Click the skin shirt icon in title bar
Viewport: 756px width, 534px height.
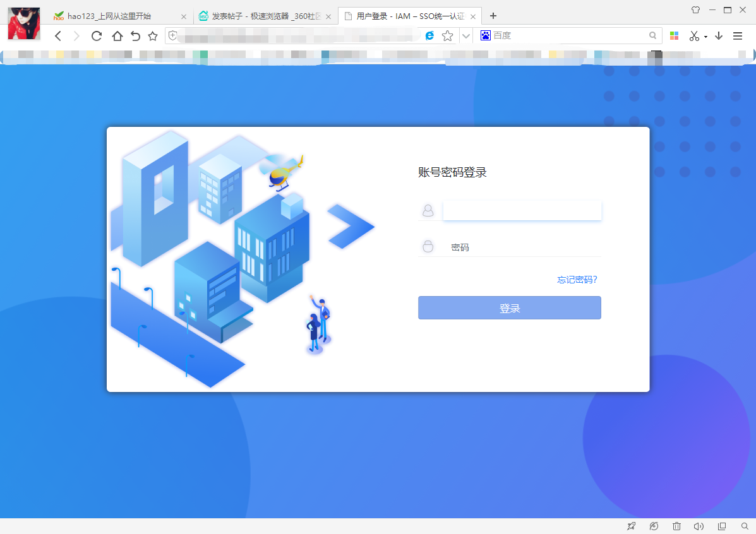tap(695, 9)
